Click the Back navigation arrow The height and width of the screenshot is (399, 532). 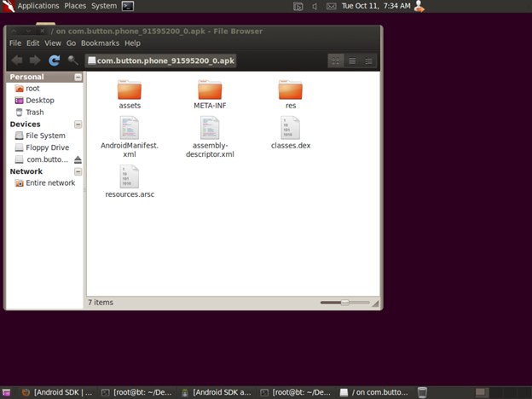pyautogui.click(x=17, y=61)
